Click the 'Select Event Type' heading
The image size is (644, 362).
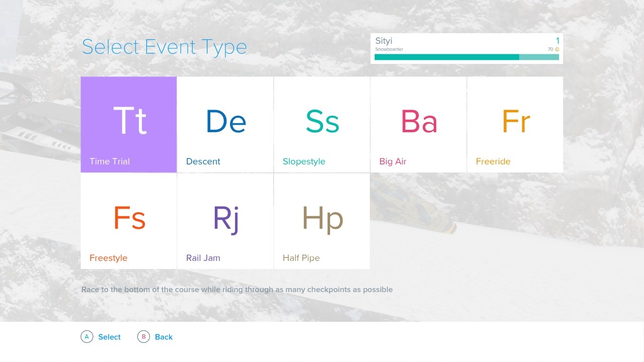point(165,47)
